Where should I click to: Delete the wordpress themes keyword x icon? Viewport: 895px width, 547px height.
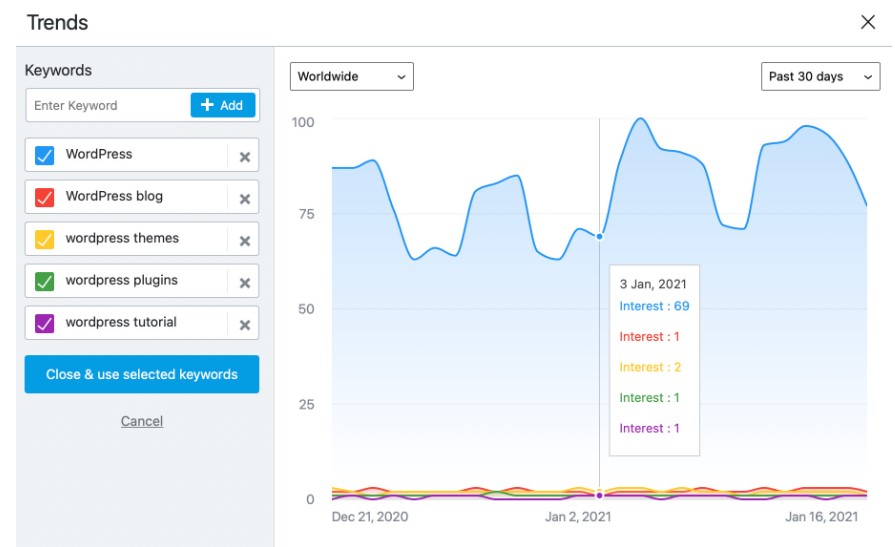pos(245,241)
